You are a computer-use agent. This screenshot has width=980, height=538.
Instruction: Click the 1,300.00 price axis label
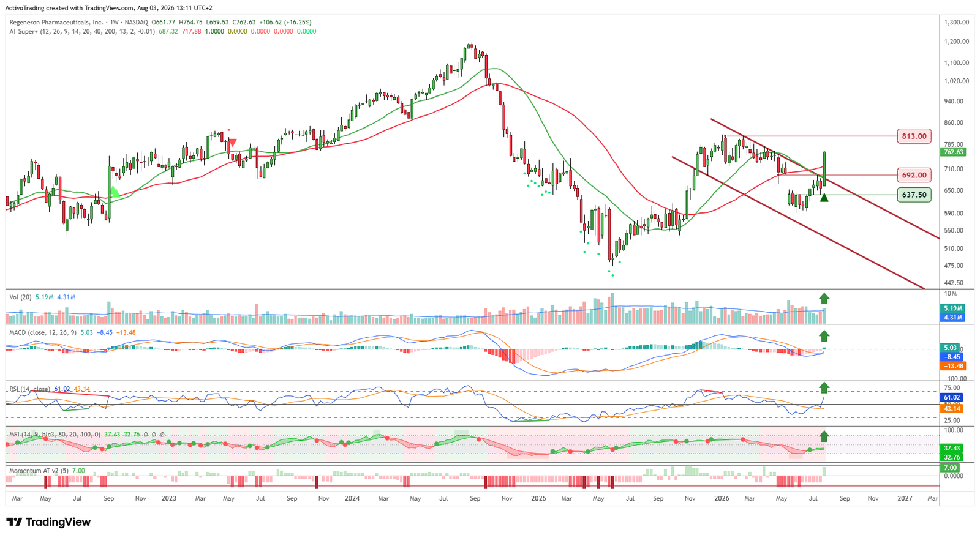pos(957,22)
